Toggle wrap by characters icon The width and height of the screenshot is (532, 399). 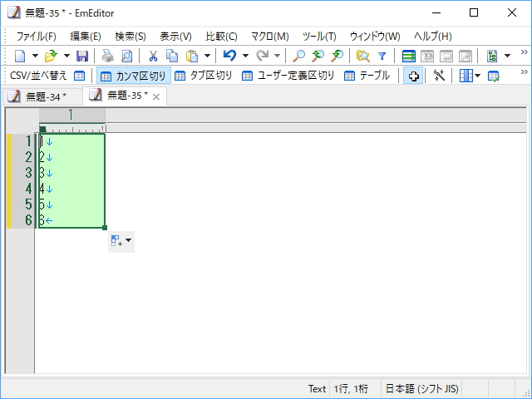(427, 56)
